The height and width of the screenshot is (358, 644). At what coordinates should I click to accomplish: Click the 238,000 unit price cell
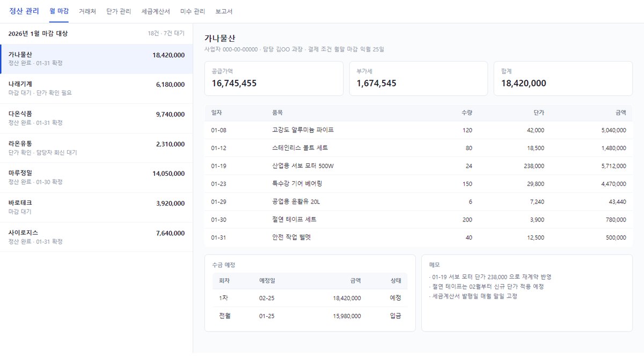534,166
